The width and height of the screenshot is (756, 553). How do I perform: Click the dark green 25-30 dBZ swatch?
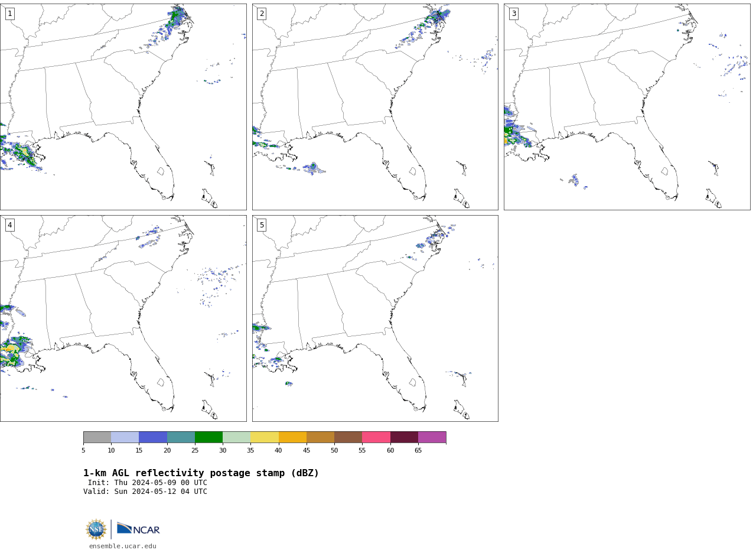tap(208, 437)
